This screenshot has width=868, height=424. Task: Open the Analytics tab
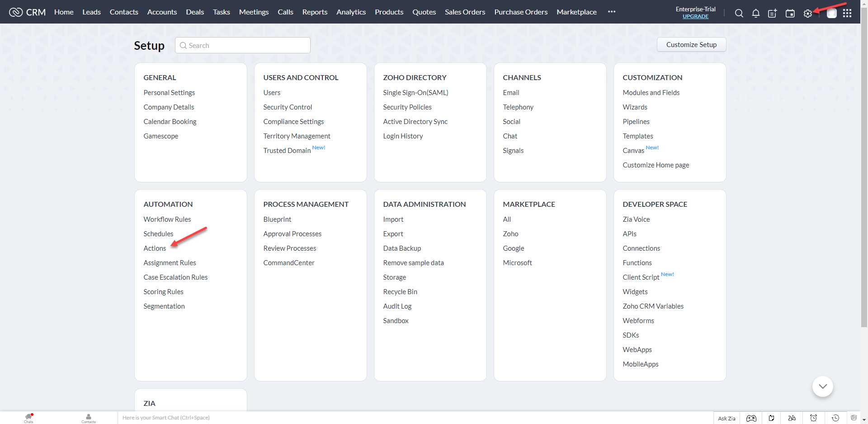[351, 12]
